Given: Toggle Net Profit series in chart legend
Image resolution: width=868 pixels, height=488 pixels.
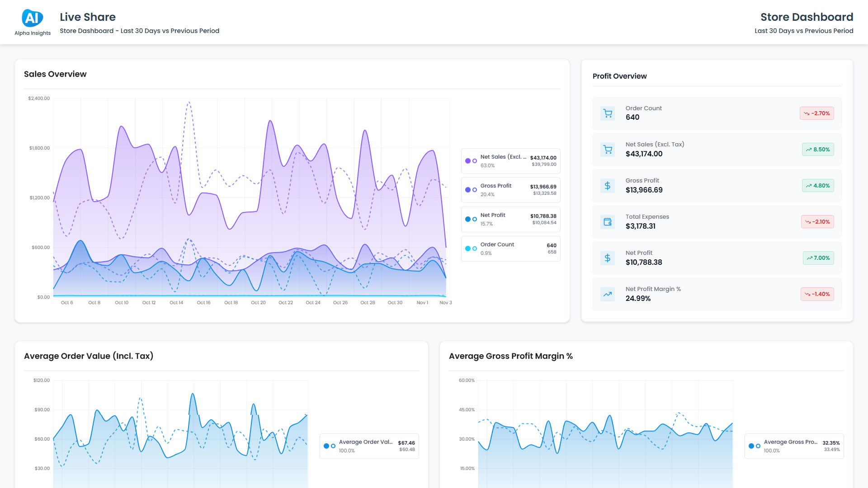Looking at the screenshot, I should pyautogui.click(x=510, y=219).
